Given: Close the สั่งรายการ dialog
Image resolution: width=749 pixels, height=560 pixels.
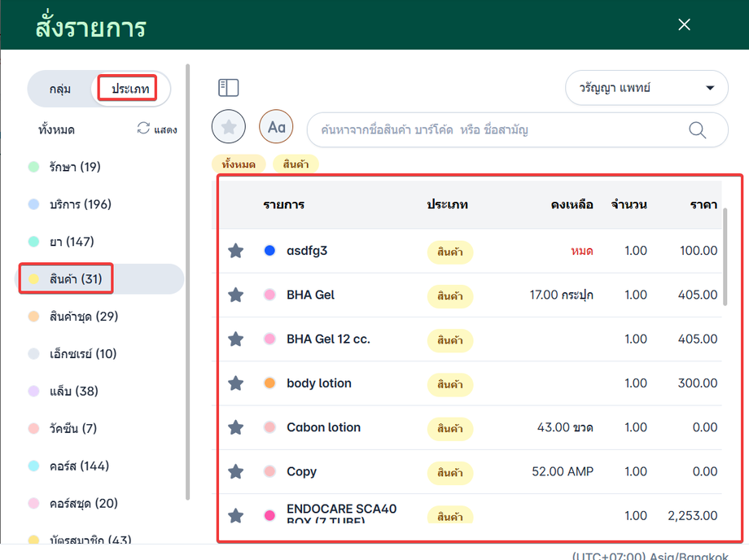Looking at the screenshot, I should pos(684,24).
